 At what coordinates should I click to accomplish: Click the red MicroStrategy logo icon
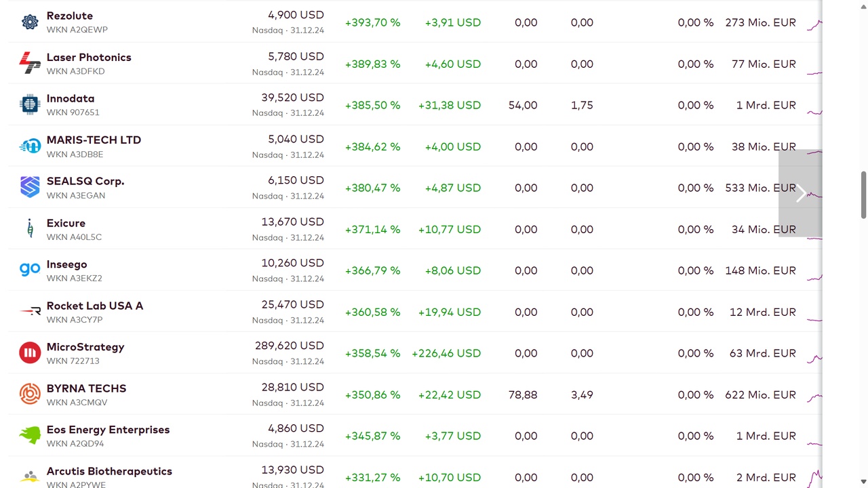coord(30,353)
